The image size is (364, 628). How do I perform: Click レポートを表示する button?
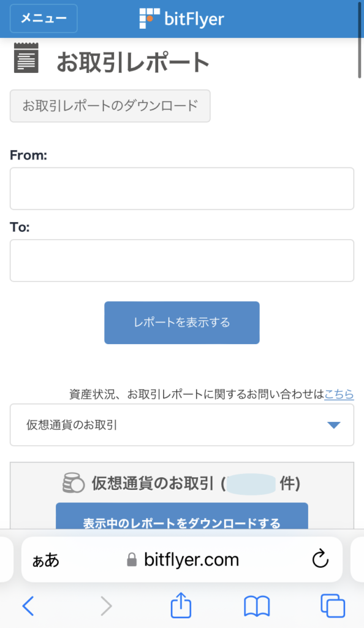click(x=182, y=323)
